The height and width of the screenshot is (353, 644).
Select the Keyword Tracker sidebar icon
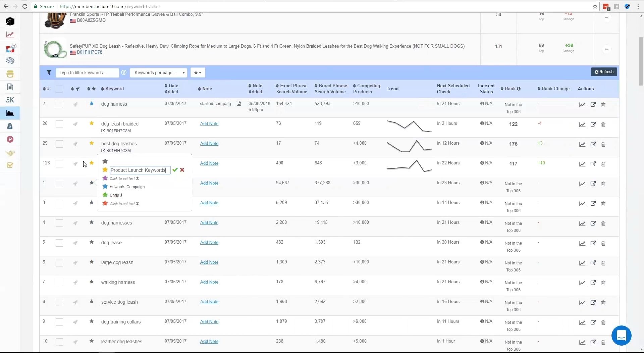10,113
